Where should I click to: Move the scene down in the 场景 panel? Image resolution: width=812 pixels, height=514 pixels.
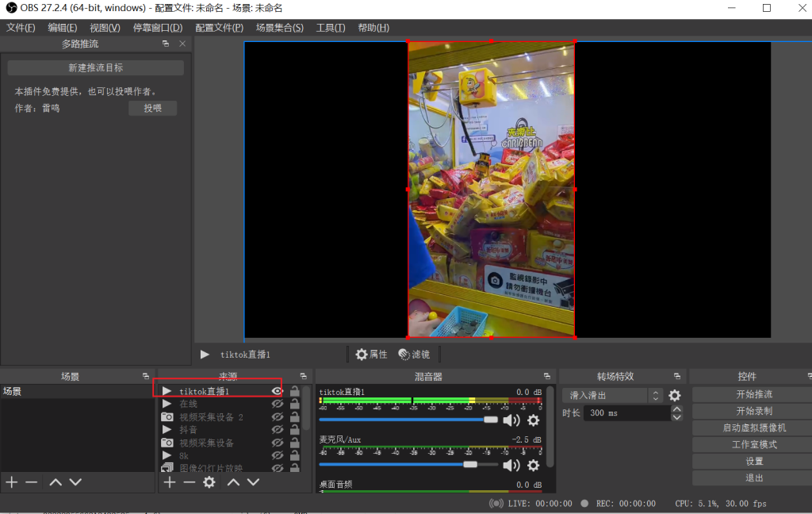[75, 482]
